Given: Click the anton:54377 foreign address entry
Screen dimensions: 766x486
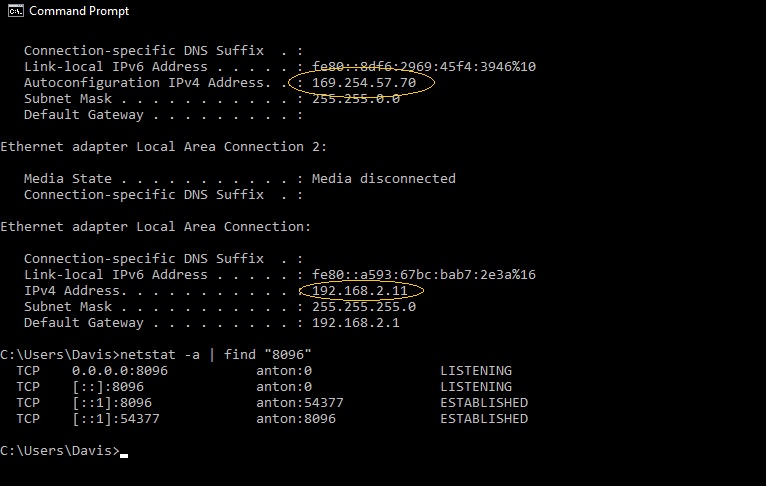Looking at the screenshot, I should coord(300,403).
